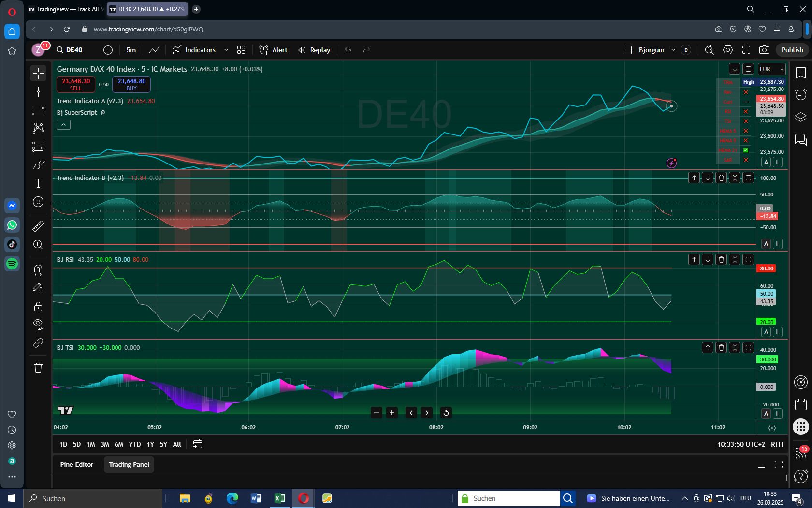
Task: Pick the text annotation tool
Action: click(38, 183)
